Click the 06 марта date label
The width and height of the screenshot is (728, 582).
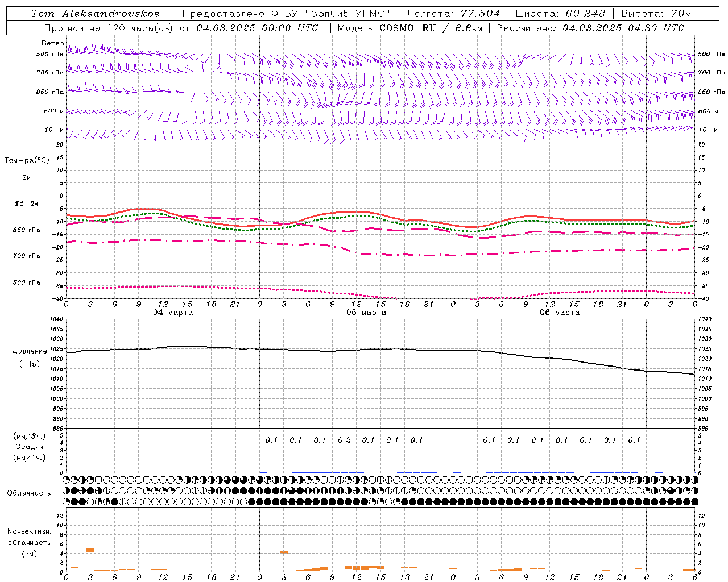click(x=560, y=313)
